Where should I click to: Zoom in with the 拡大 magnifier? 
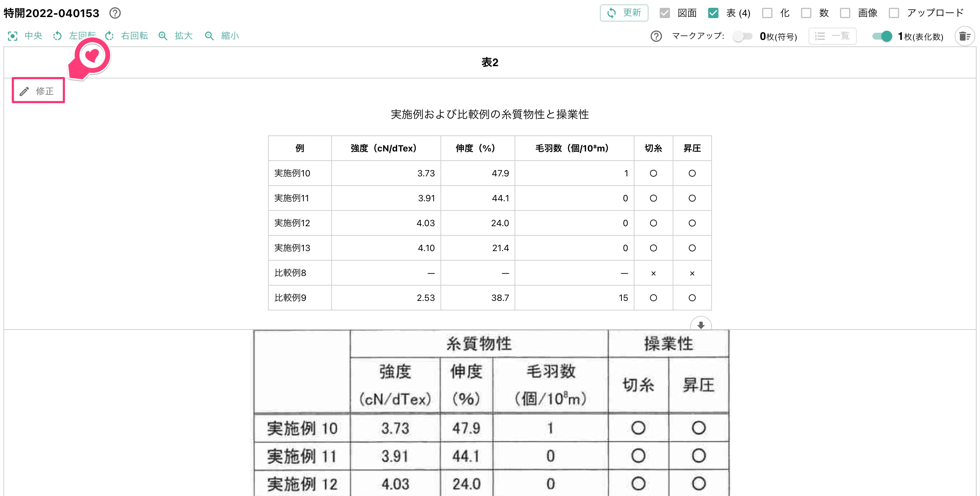pyautogui.click(x=163, y=36)
